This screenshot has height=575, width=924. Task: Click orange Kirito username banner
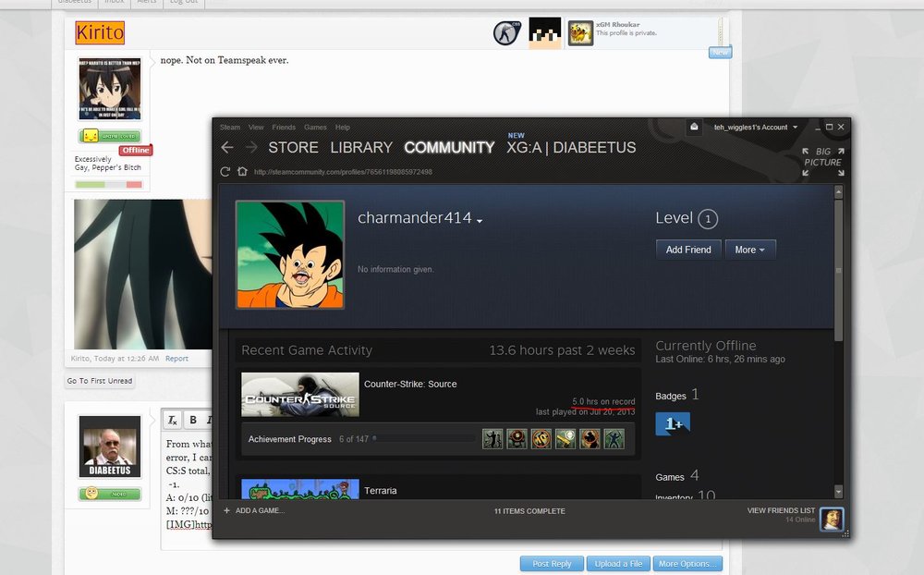point(100,32)
